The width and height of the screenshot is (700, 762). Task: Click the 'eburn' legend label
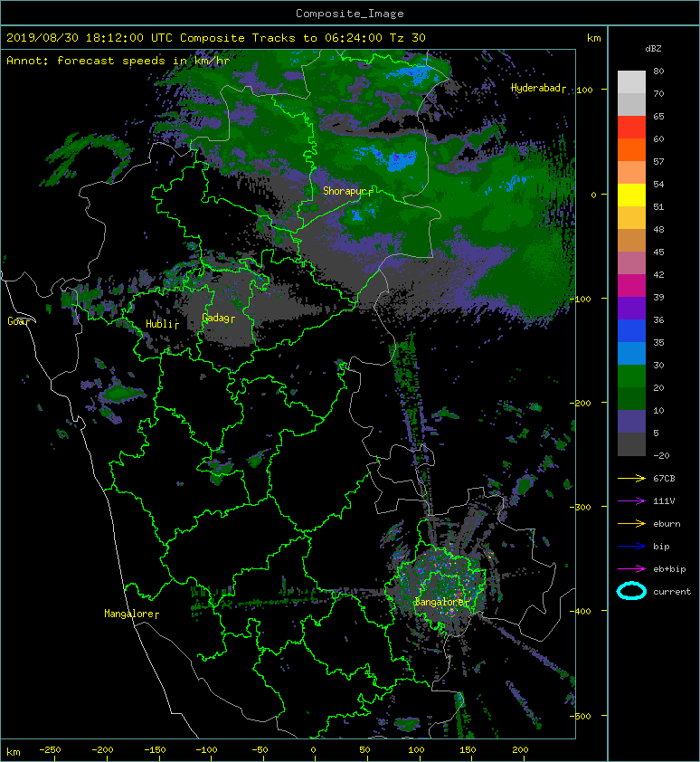[x=667, y=524]
